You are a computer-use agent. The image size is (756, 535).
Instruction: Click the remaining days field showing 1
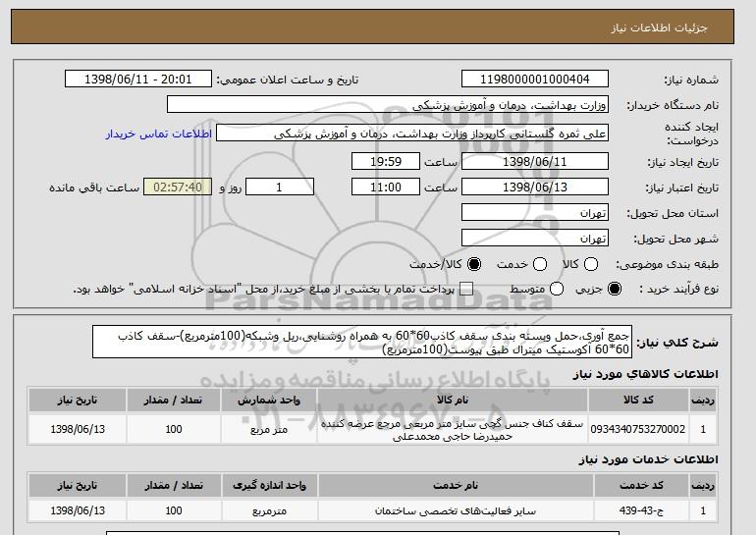tap(280, 187)
